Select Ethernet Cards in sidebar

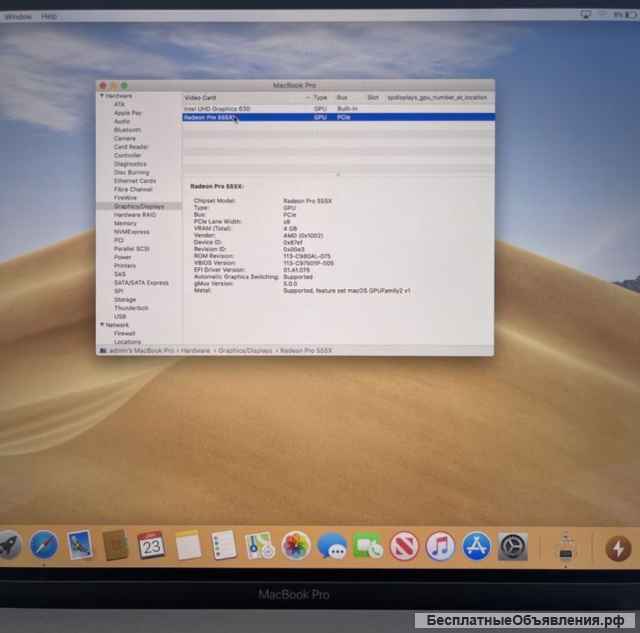point(135,181)
